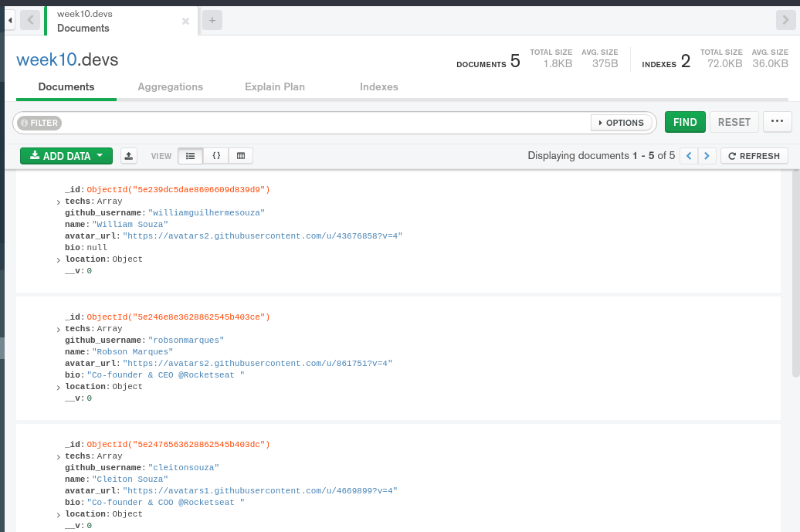The image size is (800, 532).
Task: Select avatar URL ending 861751?v=4
Action: coord(257,364)
